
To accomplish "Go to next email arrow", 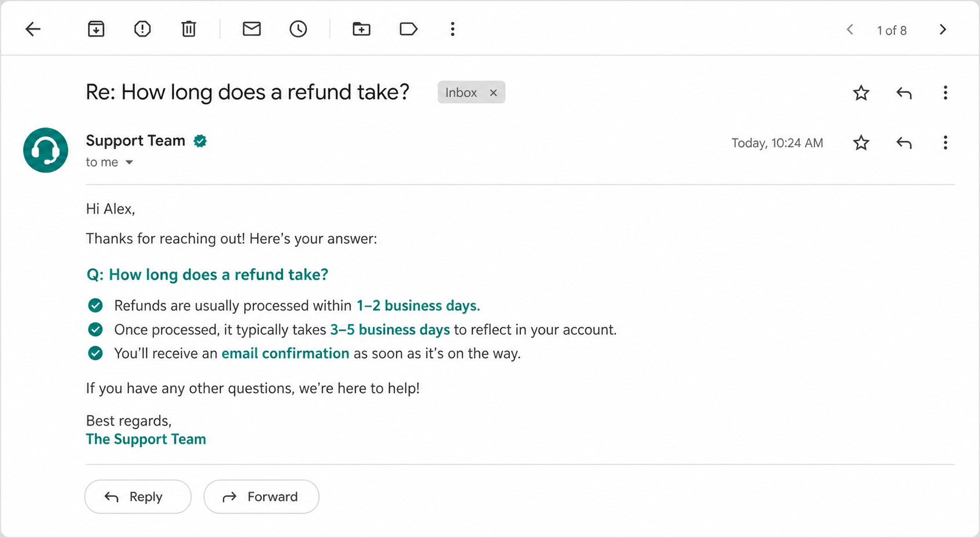I will [943, 30].
